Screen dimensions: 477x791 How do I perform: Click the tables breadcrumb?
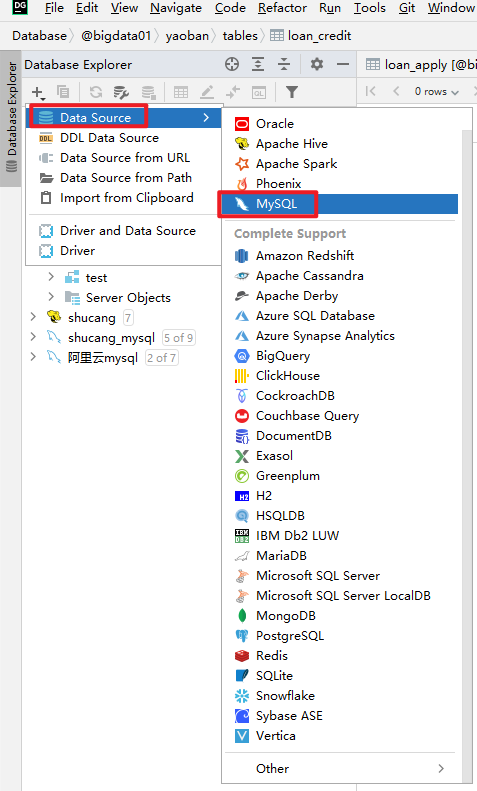(240, 36)
